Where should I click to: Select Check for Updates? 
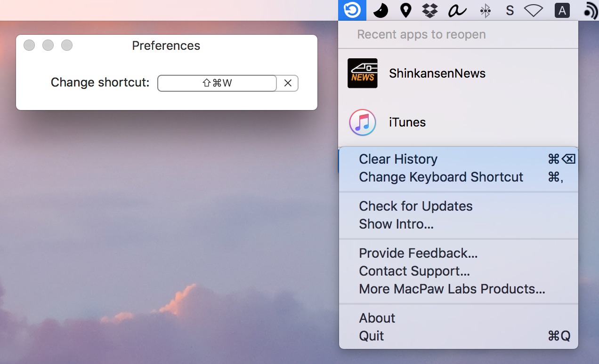[458, 206]
